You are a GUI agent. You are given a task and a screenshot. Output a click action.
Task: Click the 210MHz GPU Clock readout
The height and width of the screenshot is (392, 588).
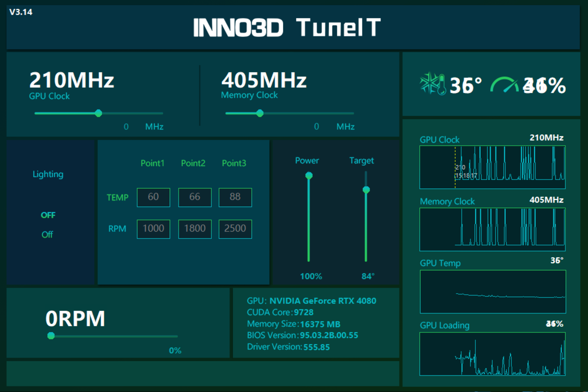pyautogui.click(x=72, y=80)
